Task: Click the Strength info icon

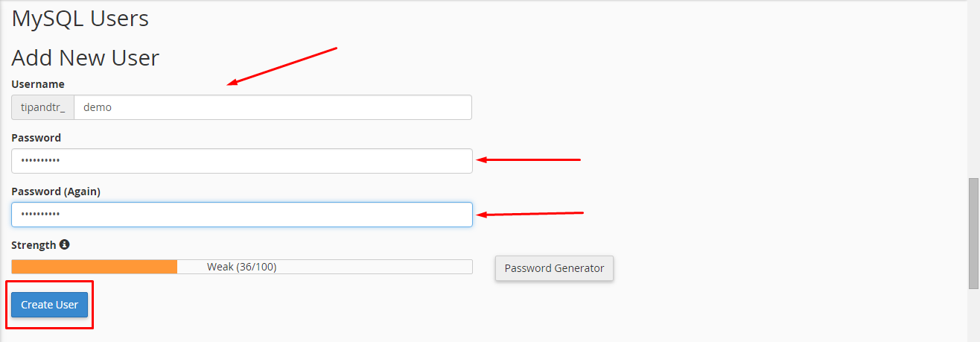Action: [x=64, y=244]
